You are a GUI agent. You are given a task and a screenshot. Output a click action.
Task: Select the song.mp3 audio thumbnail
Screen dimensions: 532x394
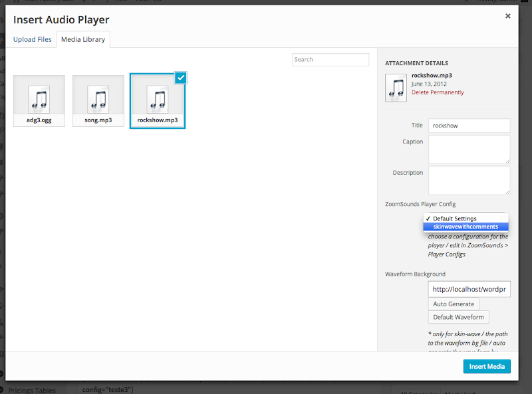pos(98,101)
